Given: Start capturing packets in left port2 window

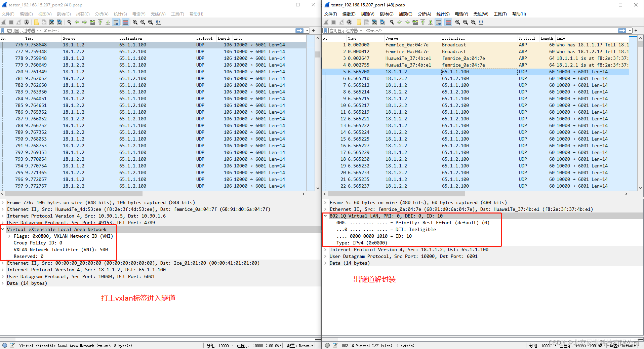Looking at the screenshot, I should 3,22.
